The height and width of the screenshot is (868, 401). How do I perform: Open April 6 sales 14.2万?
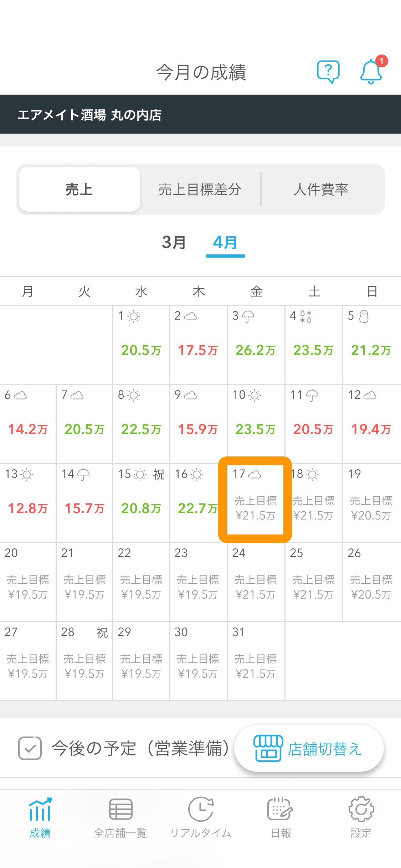pos(28,429)
